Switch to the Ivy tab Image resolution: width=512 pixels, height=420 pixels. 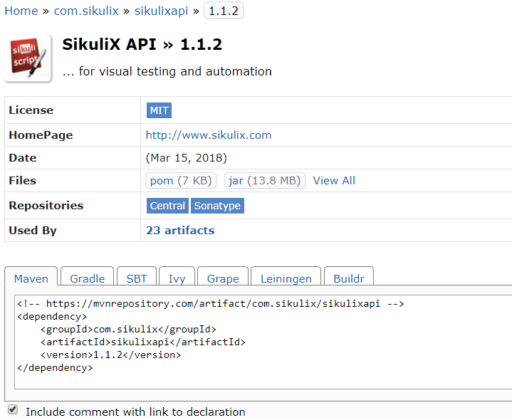tap(177, 276)
